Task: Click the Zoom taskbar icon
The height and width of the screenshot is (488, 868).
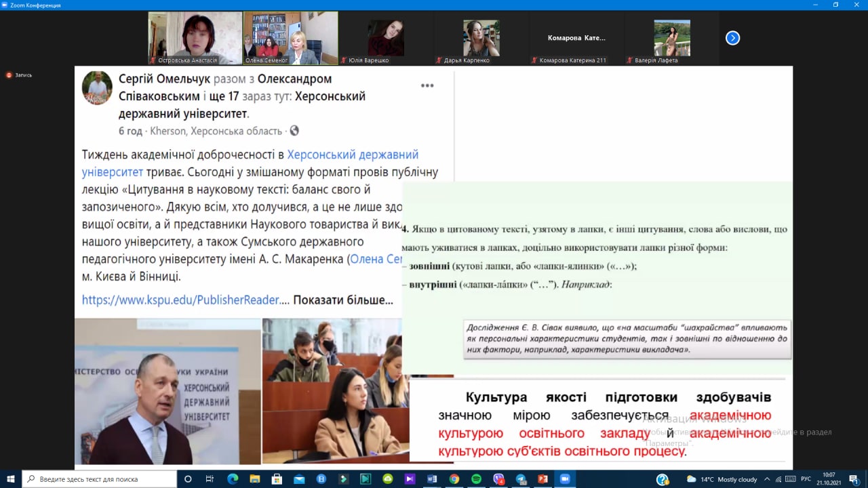Action: coord(564,479)
